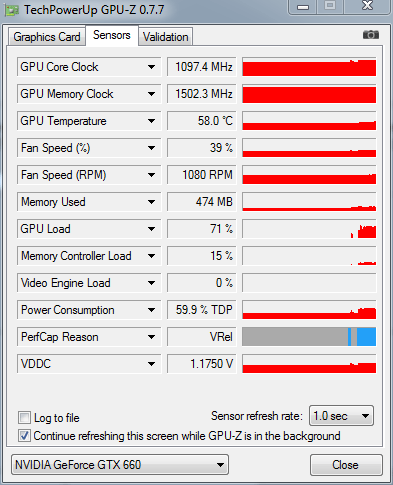Click the VDDC value field showing 1.1750 V
The height and width of the screenshot is (485, 393).
tap(201, 364)
